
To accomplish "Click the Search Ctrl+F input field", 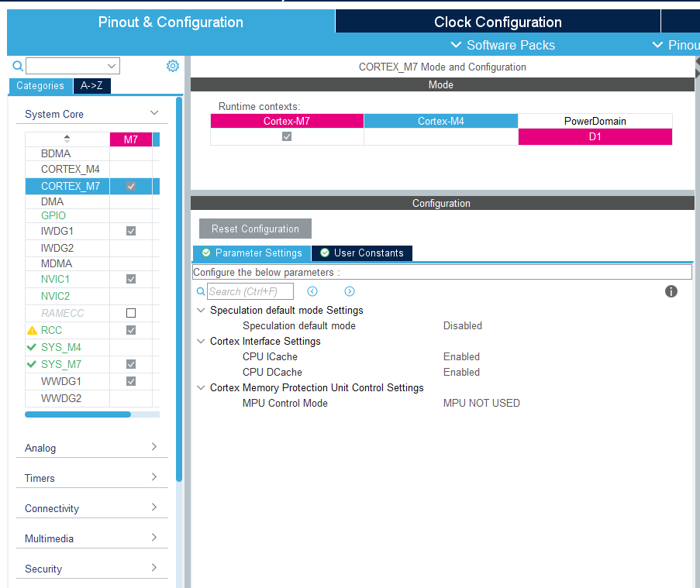I will point(248,291).
